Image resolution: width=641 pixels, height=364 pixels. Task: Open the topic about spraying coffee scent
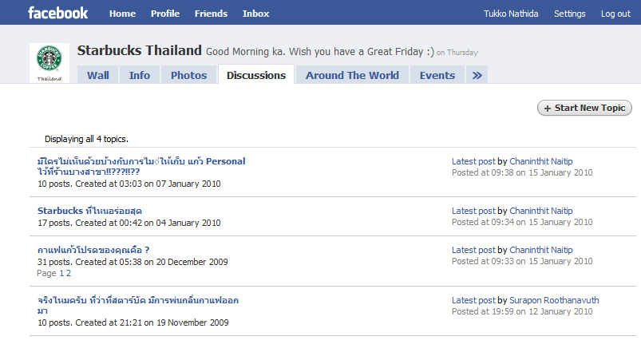(138, 305)
